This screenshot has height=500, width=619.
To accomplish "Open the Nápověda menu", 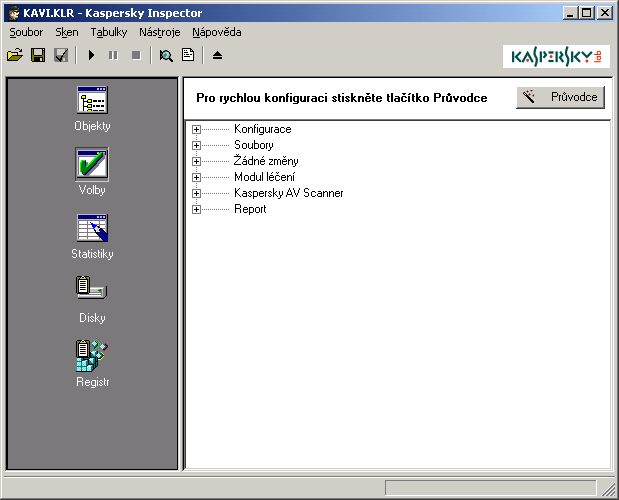I will coord(217,32).
